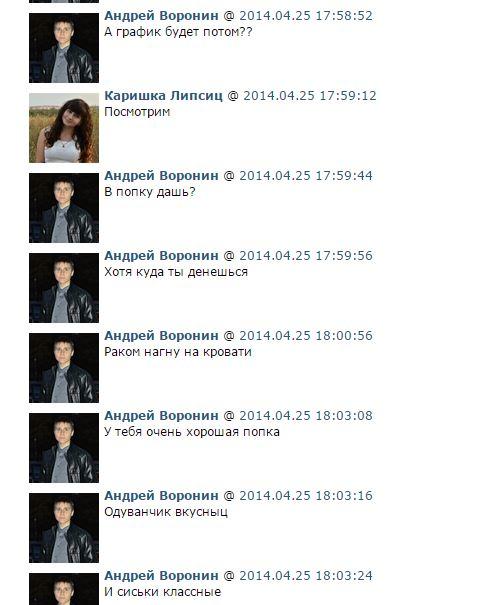The height and width of the screenshot is (605, 495).
Task: Open Андрей Воронин name at 18:03:24
Action: click(161, 576)
